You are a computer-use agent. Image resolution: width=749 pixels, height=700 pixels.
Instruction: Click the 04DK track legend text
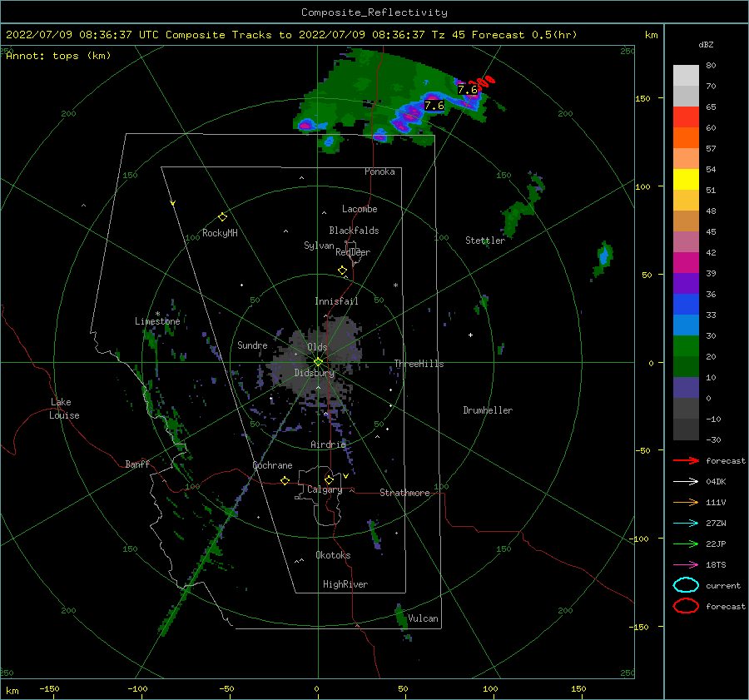(x=716, y=482)
